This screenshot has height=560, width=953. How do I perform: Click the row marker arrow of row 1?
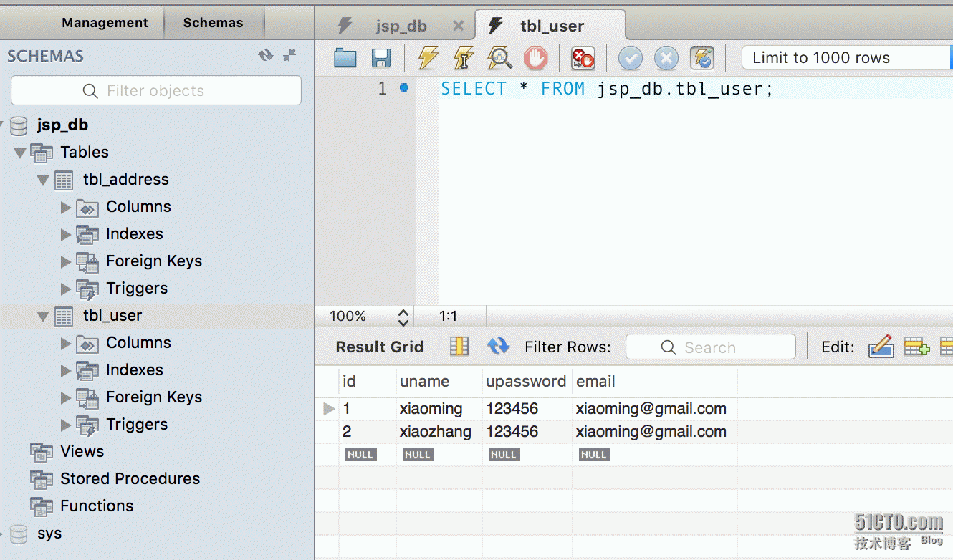[x=329, y=409]
